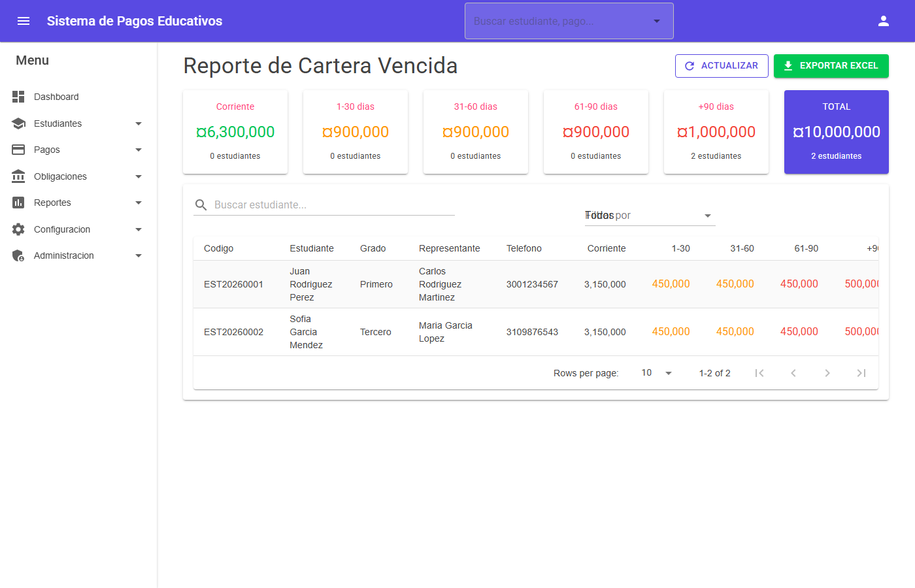Select Obligaciones in the sidebar

click(x=78, y=176)
